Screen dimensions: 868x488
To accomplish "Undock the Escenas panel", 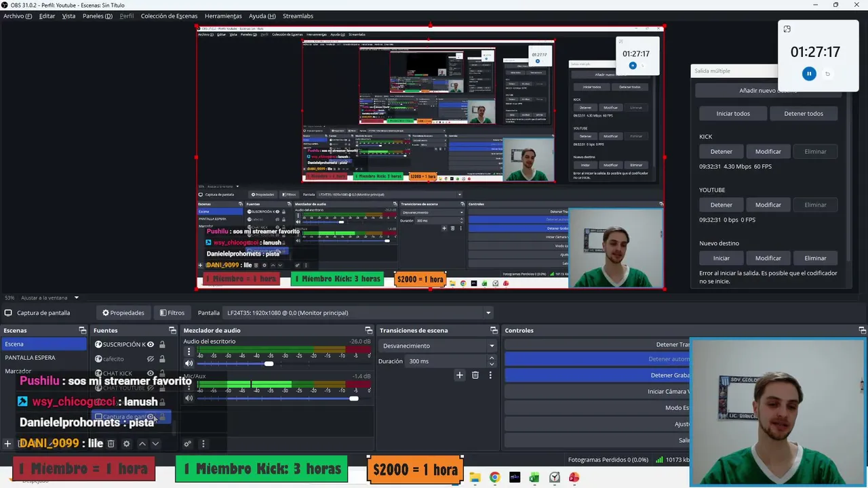I will [x=83, y=330].
